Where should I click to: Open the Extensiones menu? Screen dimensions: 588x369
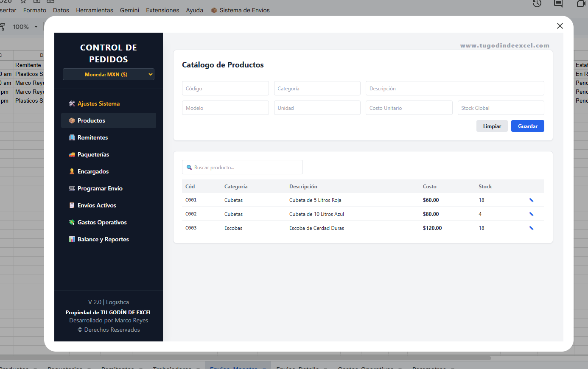[x=162, y=10]
